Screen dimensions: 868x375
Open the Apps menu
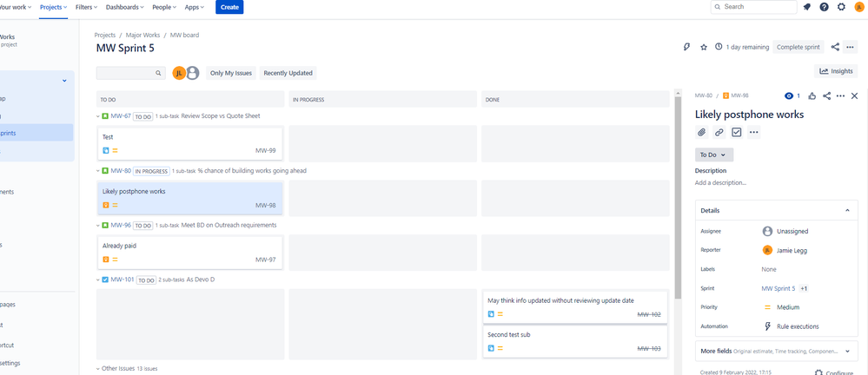195,7
